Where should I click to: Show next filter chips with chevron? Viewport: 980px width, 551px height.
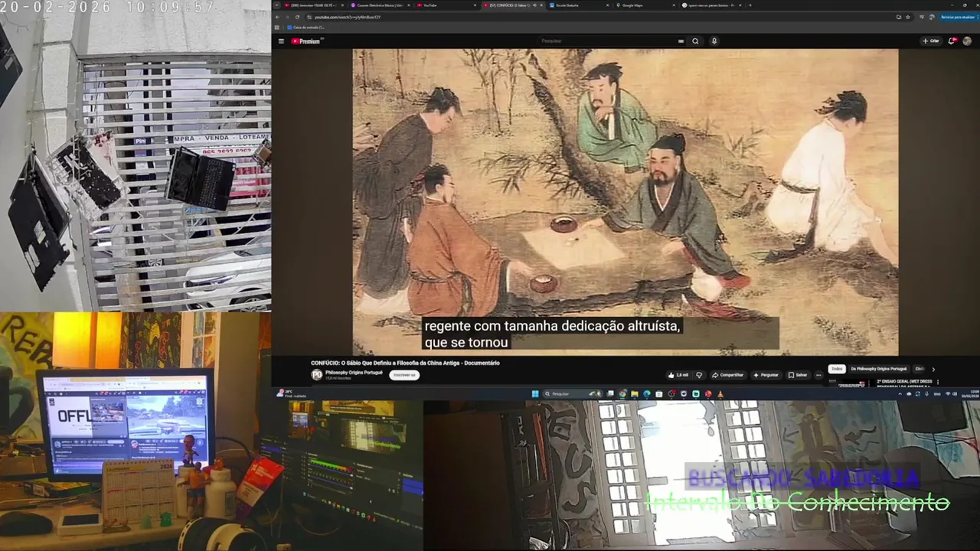pos(933,370)
